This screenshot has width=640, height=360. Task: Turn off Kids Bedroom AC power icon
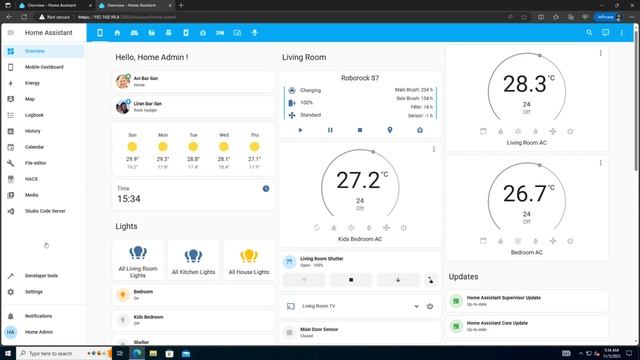(x=403, y=228)
